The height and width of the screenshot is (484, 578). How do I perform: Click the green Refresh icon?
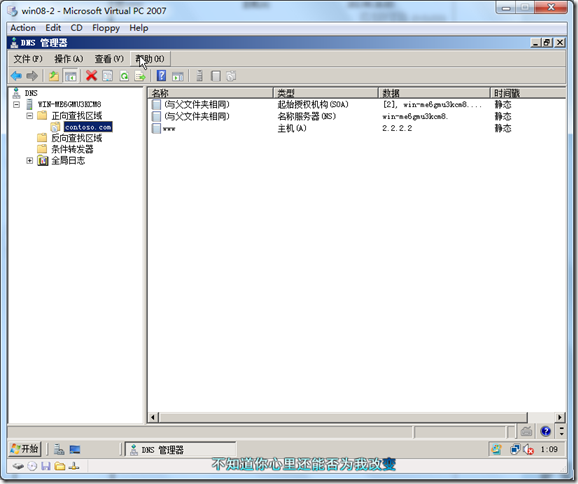pyautogui.click(x=124, y=76)
